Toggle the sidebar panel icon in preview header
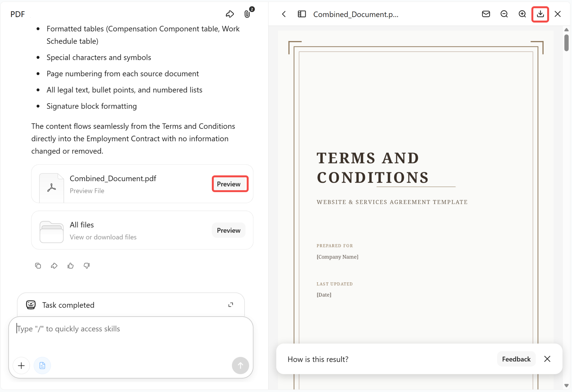 pos(302,14)
